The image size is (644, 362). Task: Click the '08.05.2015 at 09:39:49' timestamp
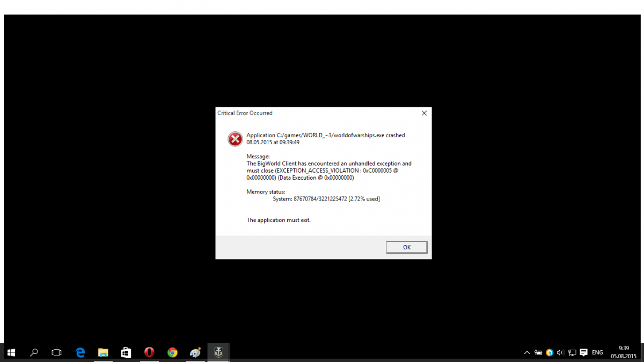(273, 143)
